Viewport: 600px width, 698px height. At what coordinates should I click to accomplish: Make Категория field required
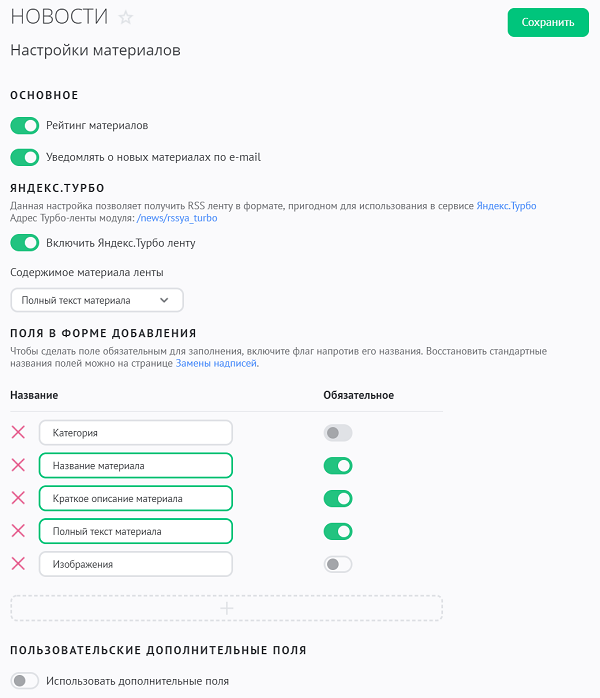point(338,433)
